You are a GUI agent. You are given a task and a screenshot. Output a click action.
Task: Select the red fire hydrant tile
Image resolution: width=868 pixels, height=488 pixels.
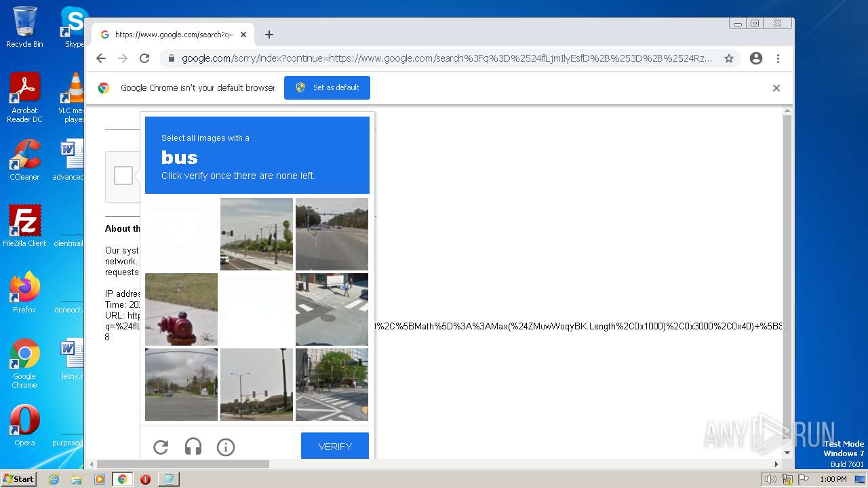click(x=181, y=309)
